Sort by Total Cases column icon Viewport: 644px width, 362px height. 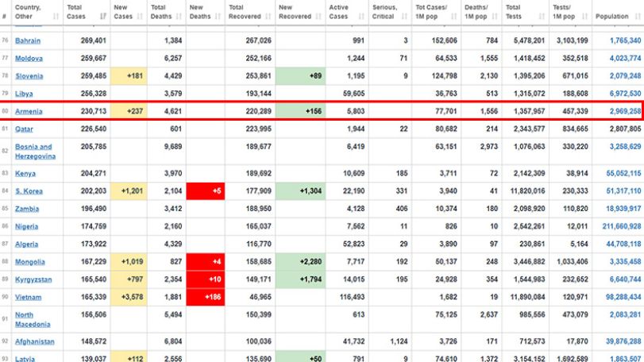pos(103,17)
